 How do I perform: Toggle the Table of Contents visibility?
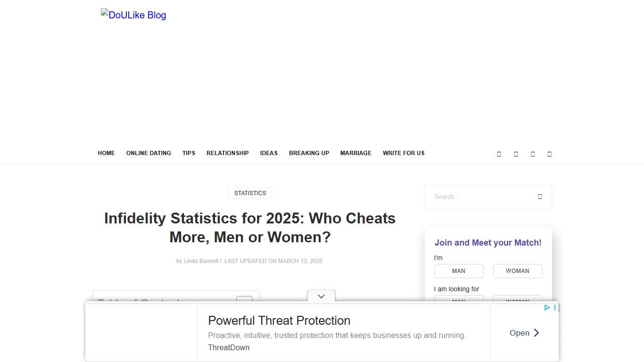pyautogui.click(x=244, y=302)
